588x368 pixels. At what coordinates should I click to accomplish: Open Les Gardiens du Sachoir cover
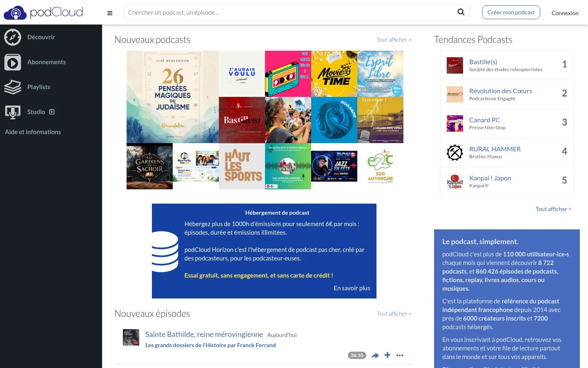tap(149, 166)
